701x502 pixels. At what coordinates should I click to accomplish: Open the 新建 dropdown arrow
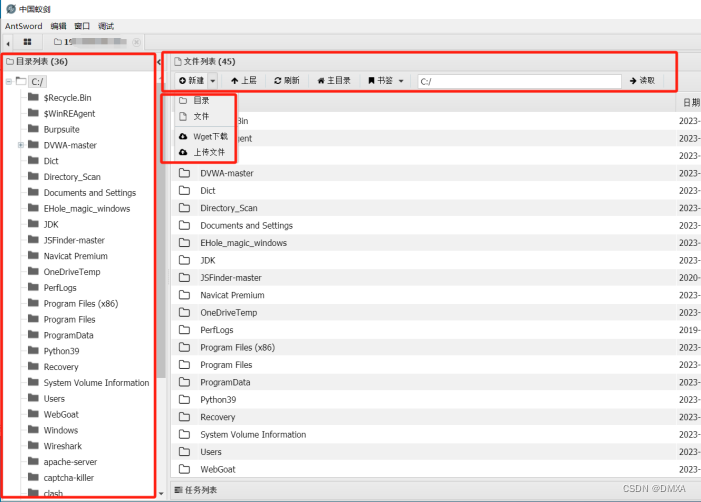coord(213,81)
